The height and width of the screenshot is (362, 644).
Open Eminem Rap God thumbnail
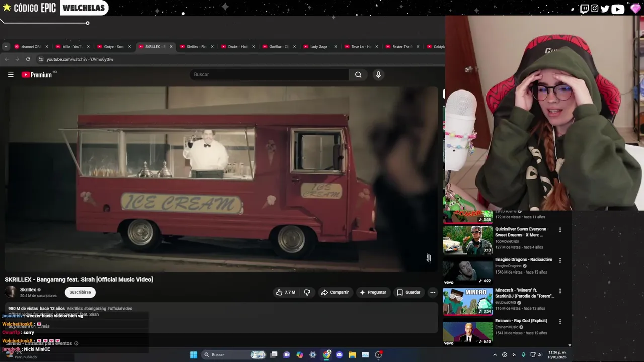click(x=468, y=332)
